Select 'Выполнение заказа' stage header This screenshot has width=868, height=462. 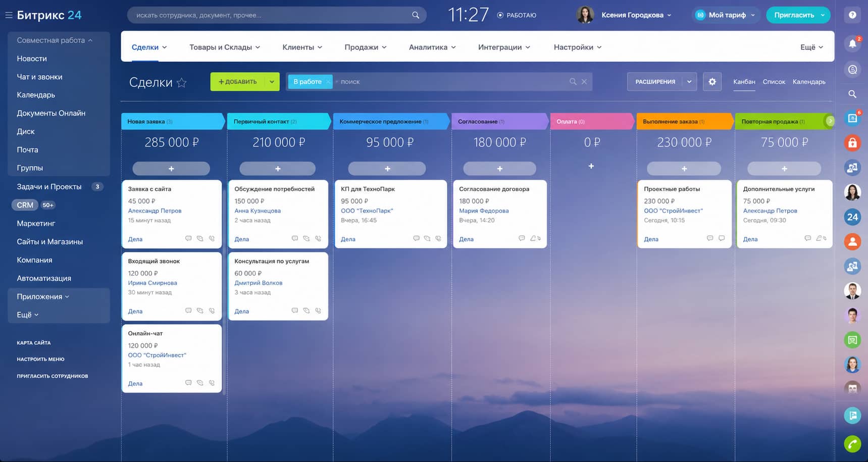[684, 121]
